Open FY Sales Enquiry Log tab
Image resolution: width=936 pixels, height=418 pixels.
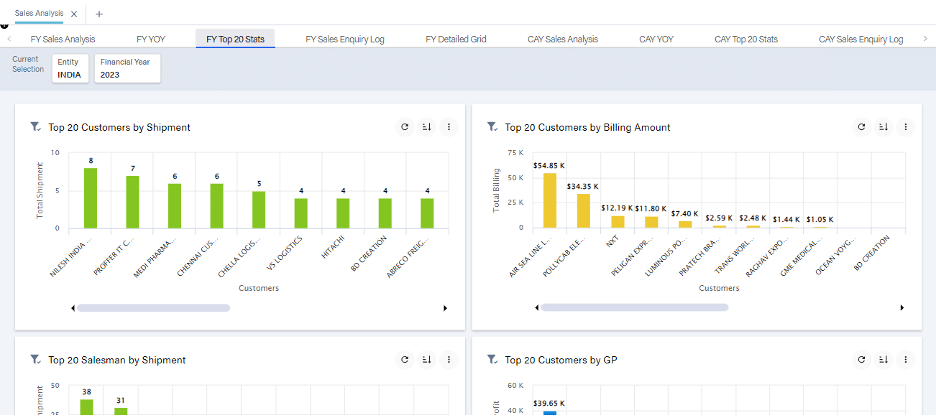point(344,39)
